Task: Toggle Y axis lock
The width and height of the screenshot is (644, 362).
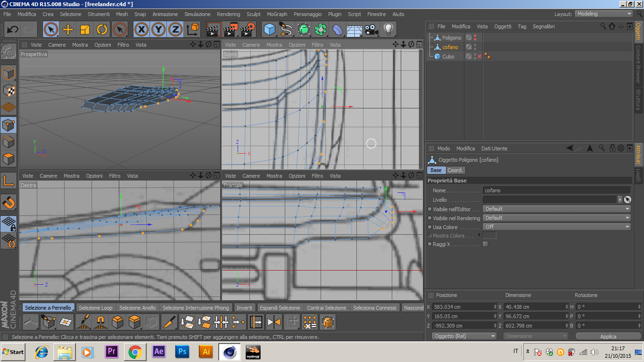Action: pyautogui.click(x=158, y=30)
